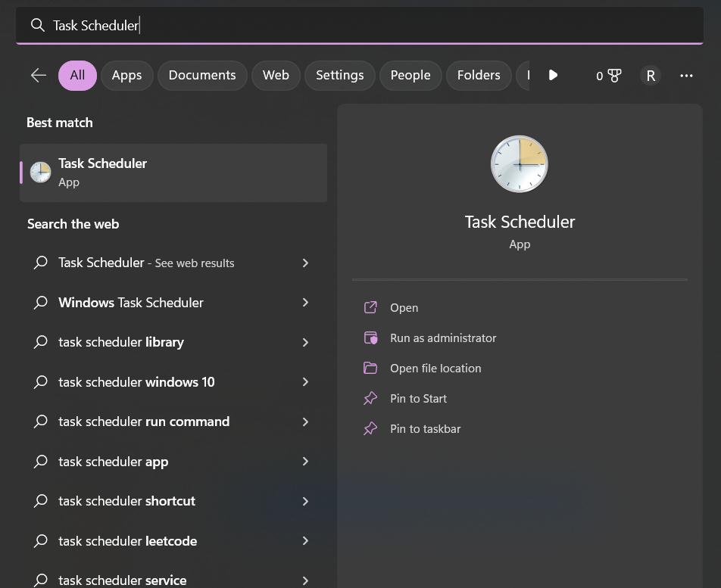Screen dimensions: 721x588
Task: Click search icon beside task scheduler run command
Action: click(40, 422)
